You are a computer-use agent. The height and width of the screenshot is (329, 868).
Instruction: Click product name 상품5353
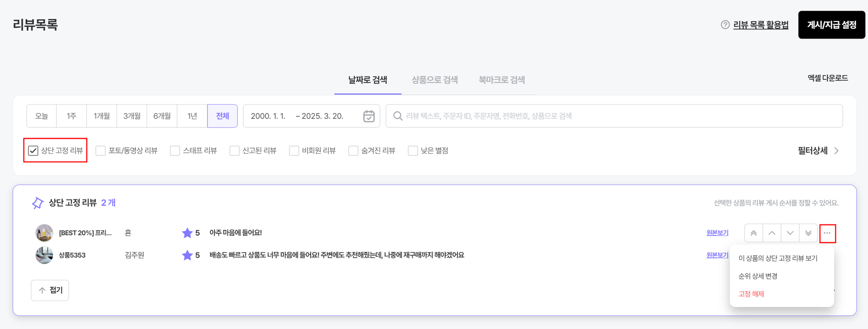(x=72, y=255)
